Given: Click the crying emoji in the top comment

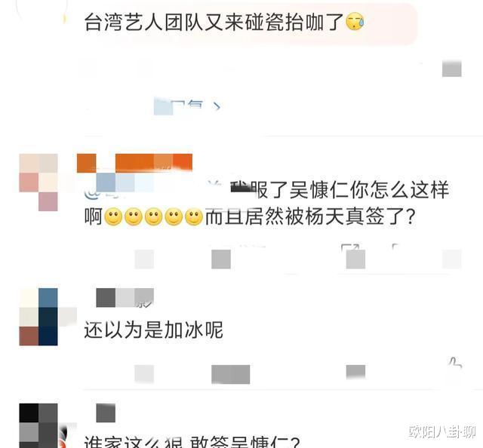Looking at the screenshot, I should click(x=355, y=22).
